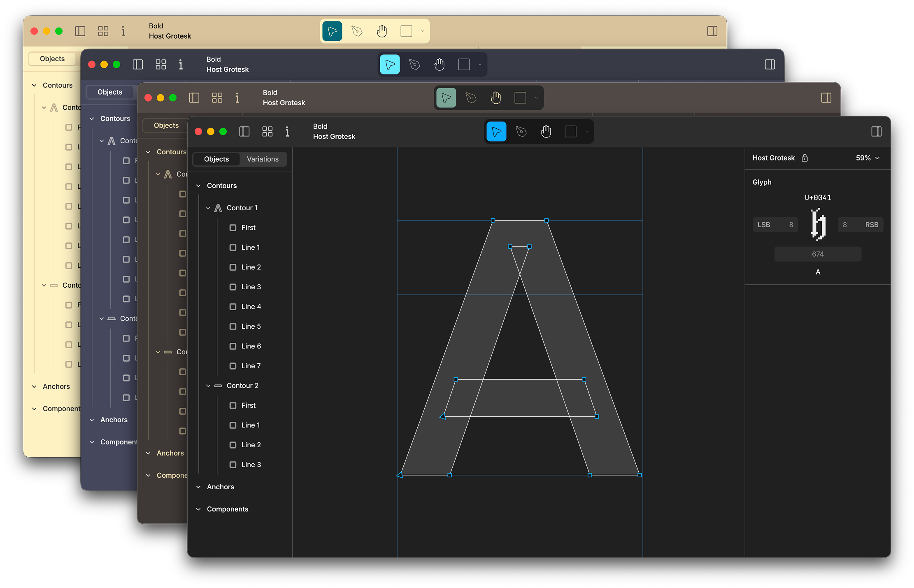The width and height of the screenshot is (914, 588).
Task: Toggle the Line 3 checkbox under Contour 2
Action: coord(233,465)
